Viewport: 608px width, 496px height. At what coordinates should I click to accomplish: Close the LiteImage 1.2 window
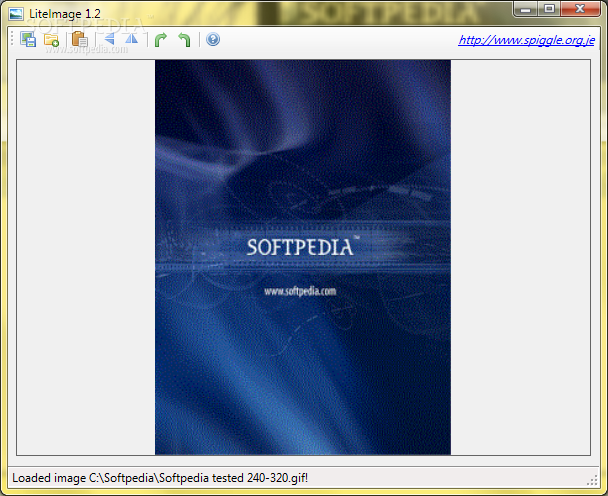click(580, 9)
